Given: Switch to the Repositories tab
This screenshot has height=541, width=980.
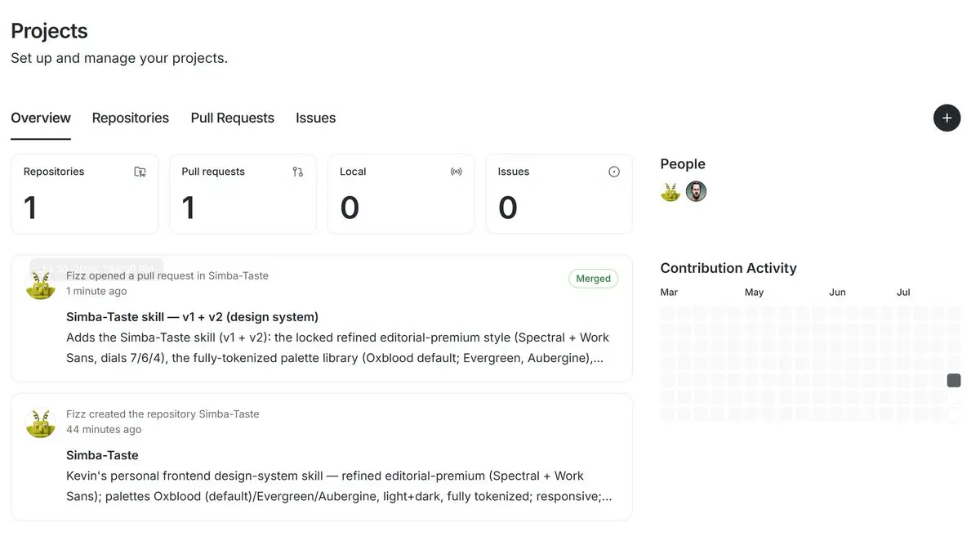Looking at the screenshot, I should (131, 118).
